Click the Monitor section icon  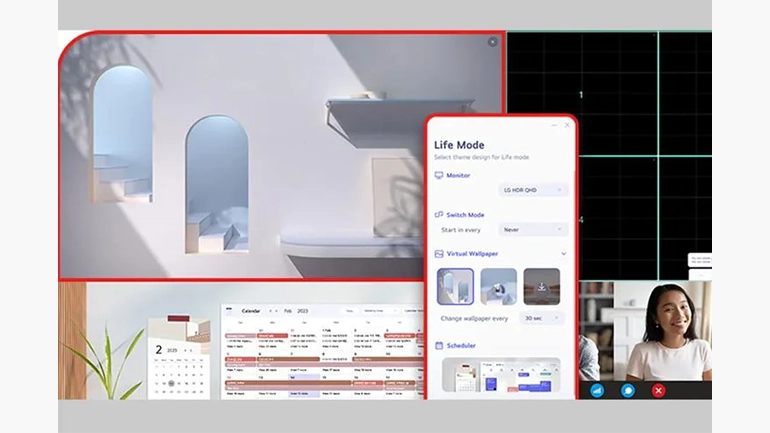pyautogui.click(x=438, y=175)
